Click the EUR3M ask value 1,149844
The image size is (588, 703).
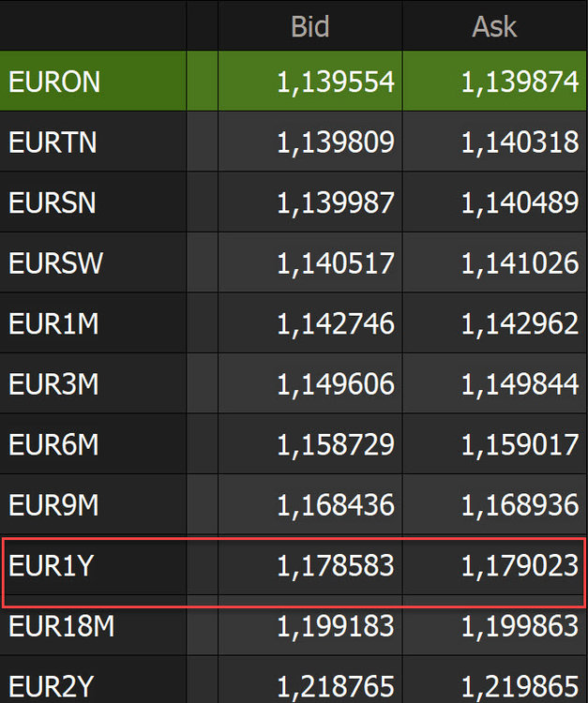click(x=520, y=384)
